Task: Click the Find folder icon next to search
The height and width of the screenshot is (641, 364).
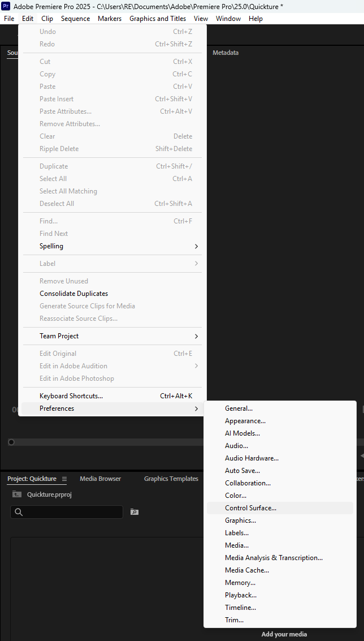Action: 135,512
